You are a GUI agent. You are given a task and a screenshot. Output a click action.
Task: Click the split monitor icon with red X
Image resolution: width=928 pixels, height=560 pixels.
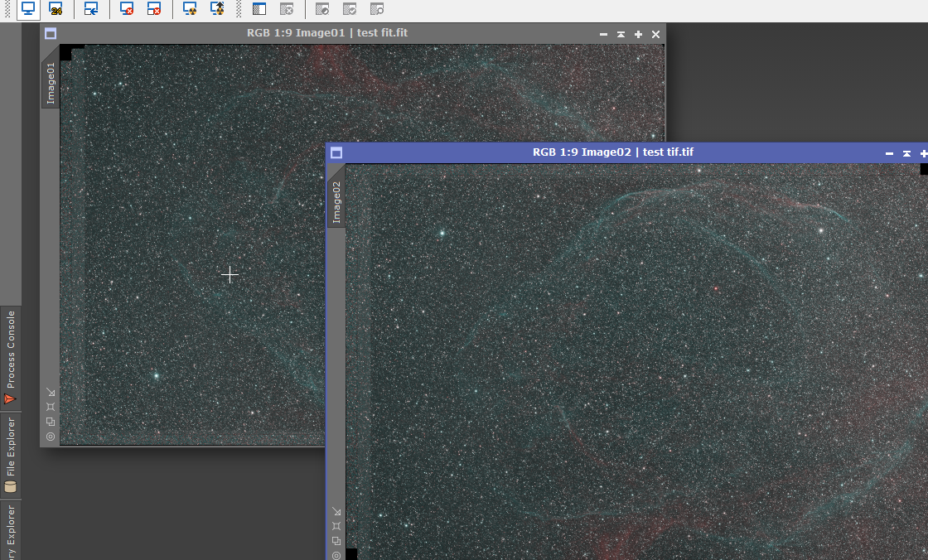(154, 9)
